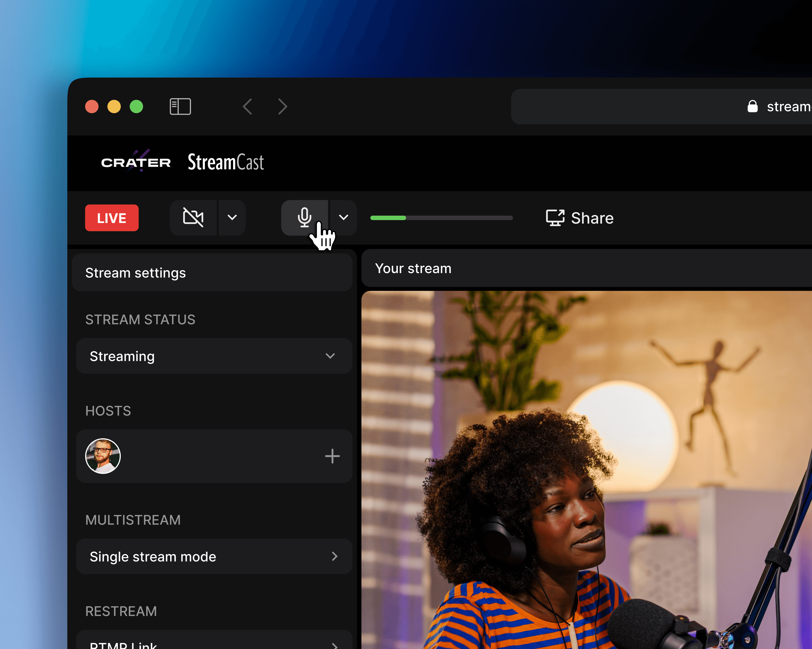The height and width of the screenshot is (649, 812).
Task: Click the Share screen button
Action: pos(580,218)
